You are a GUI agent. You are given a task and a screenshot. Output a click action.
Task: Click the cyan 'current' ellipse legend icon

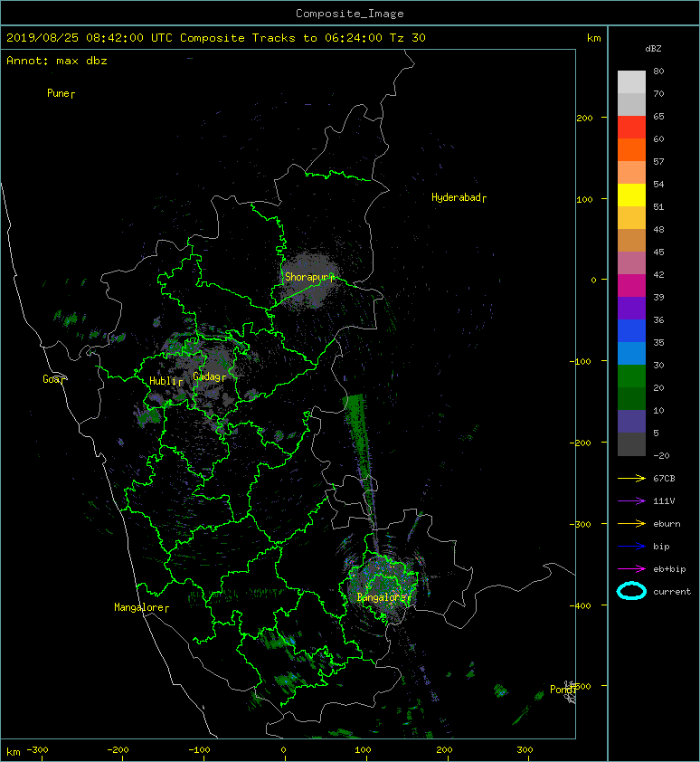631,591
